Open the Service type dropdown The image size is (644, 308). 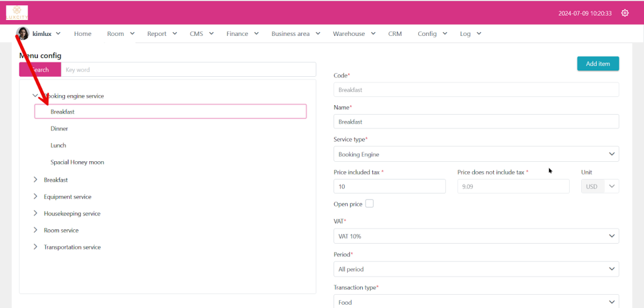point(475,154)
